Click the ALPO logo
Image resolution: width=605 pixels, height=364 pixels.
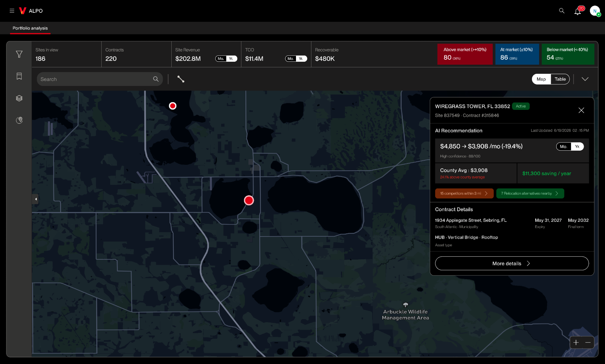(31, 11)
